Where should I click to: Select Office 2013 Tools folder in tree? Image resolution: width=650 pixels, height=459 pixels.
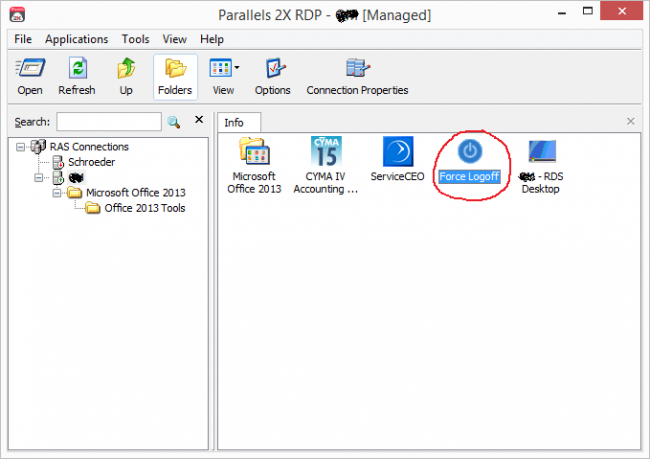[x=145, y=208]
